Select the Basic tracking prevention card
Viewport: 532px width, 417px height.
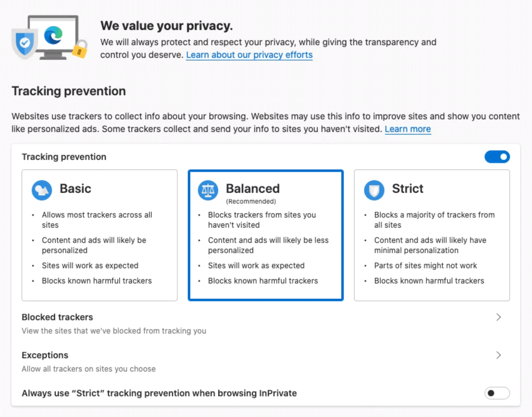coord(99,234)
